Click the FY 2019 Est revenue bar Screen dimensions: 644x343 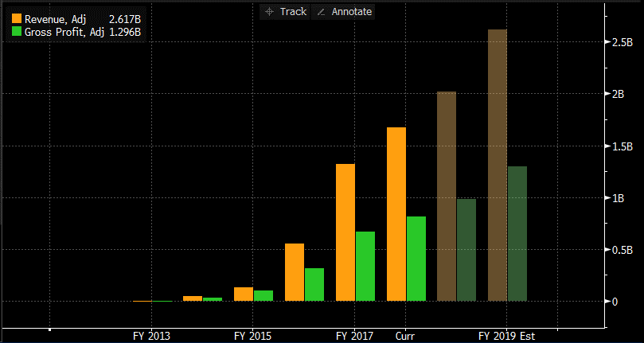[x=498, y=165]
